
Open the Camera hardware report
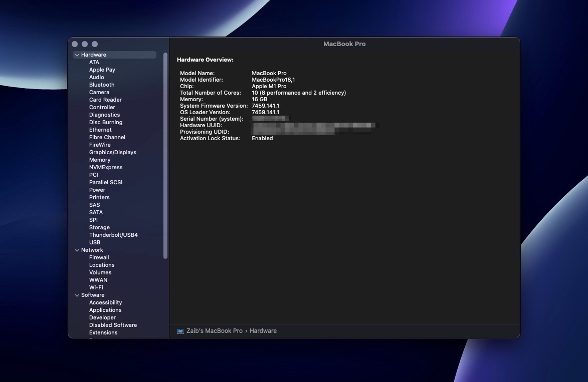(99, 92)
